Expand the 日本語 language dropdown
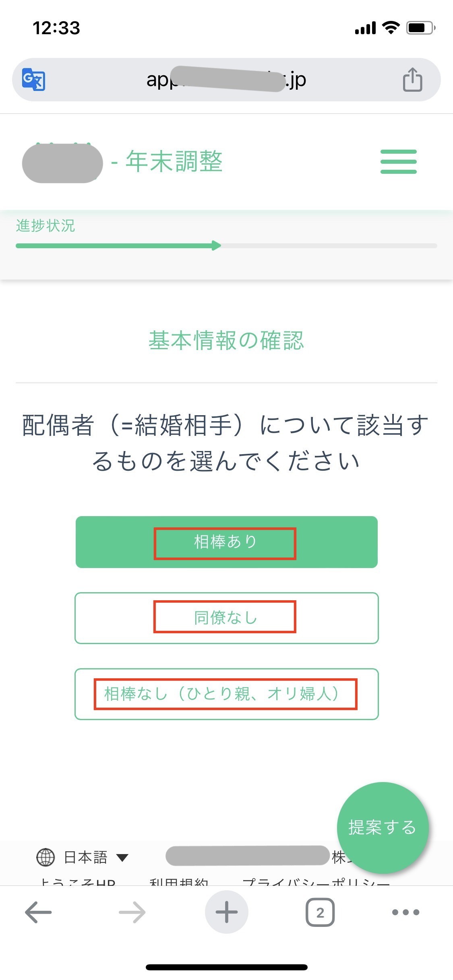Viewport: 453px width, 980px height. [83, 857]
